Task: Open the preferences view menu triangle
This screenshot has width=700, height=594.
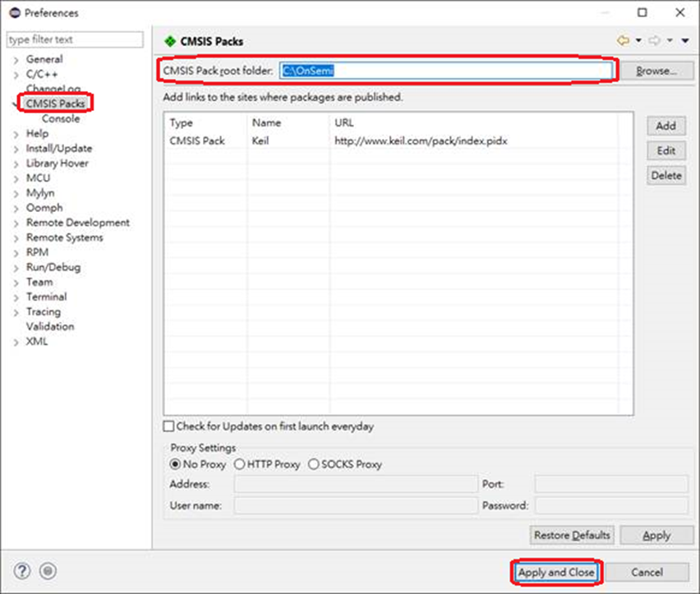Action: pyautogui.click(x=685, y=40)
